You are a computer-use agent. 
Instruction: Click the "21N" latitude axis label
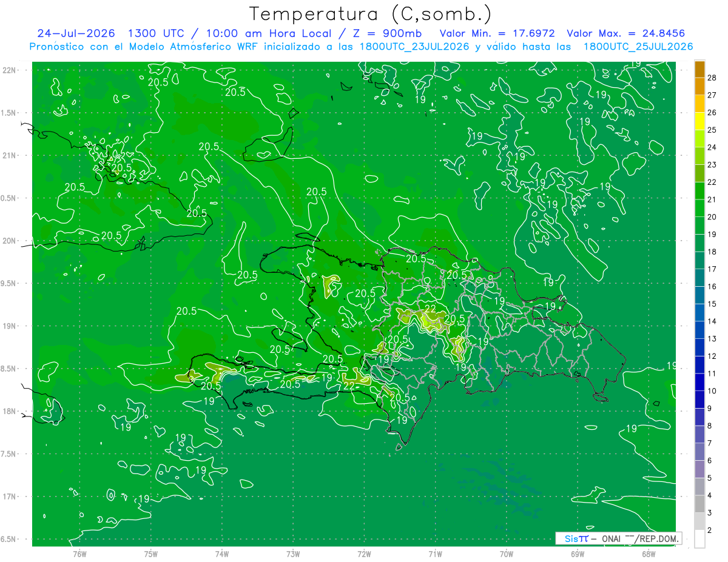pos(10,155)
